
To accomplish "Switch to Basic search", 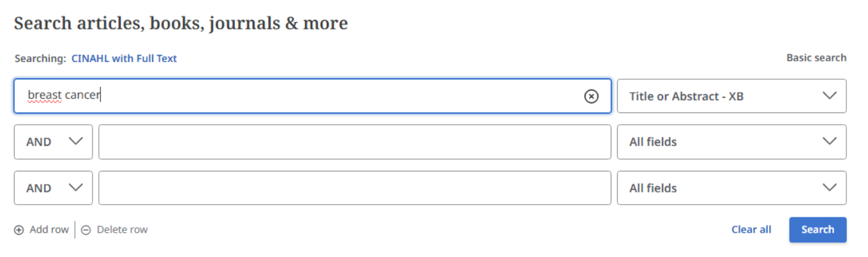I will coord(816,58).
